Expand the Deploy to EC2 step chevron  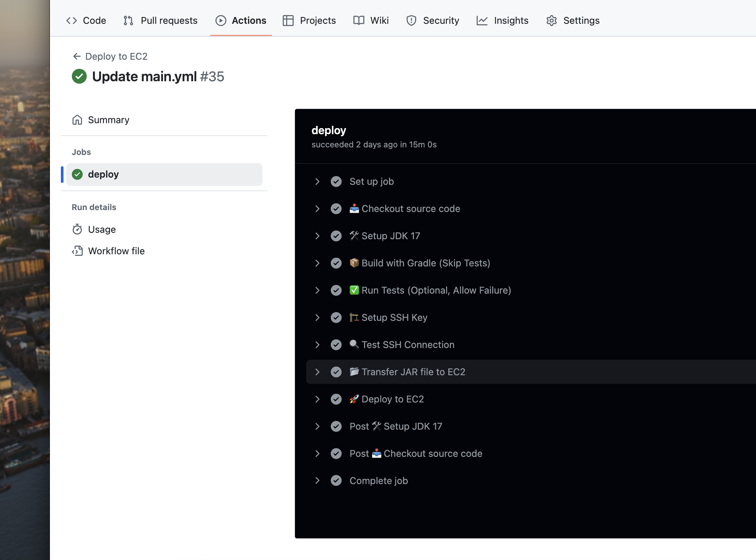pos(318,399)
